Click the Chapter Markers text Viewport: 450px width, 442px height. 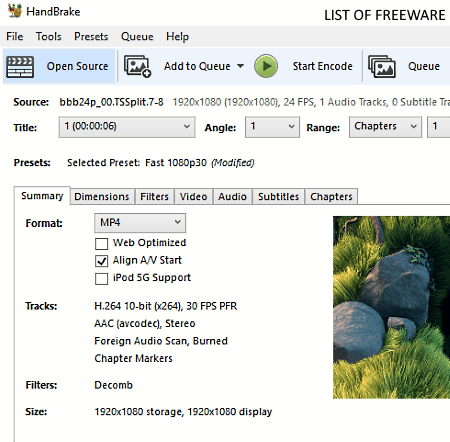click(133, 358)
